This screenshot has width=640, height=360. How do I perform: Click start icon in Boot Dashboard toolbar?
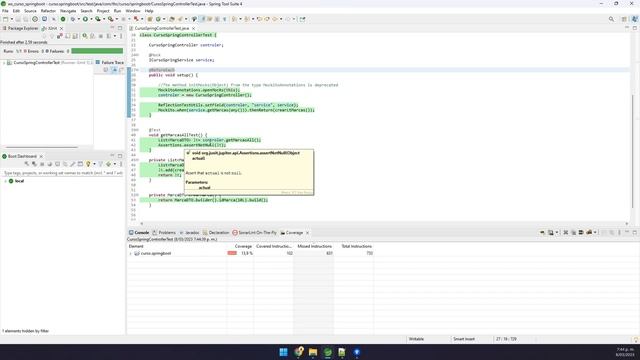click(27, 164)
